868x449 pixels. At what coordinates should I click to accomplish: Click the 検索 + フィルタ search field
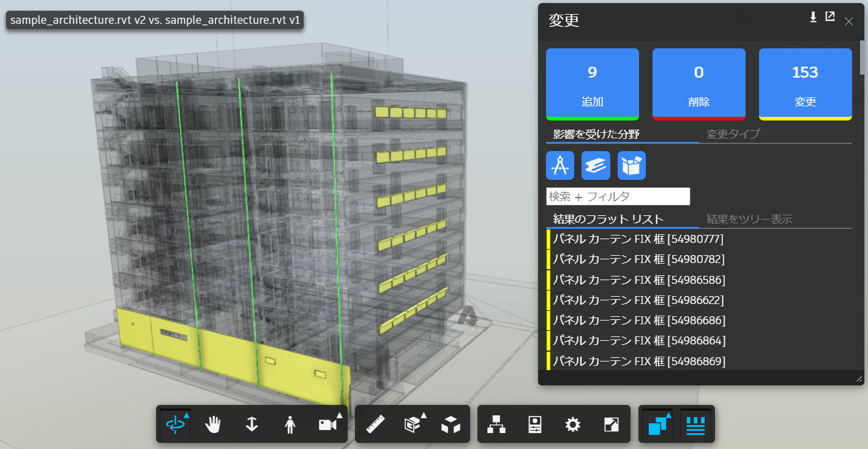[618, 196]
